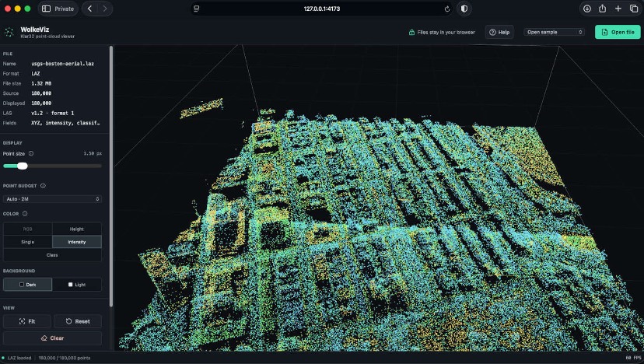Switch background to Light
Viewport: 644px width, 364px height.
(x=77, y=285)
